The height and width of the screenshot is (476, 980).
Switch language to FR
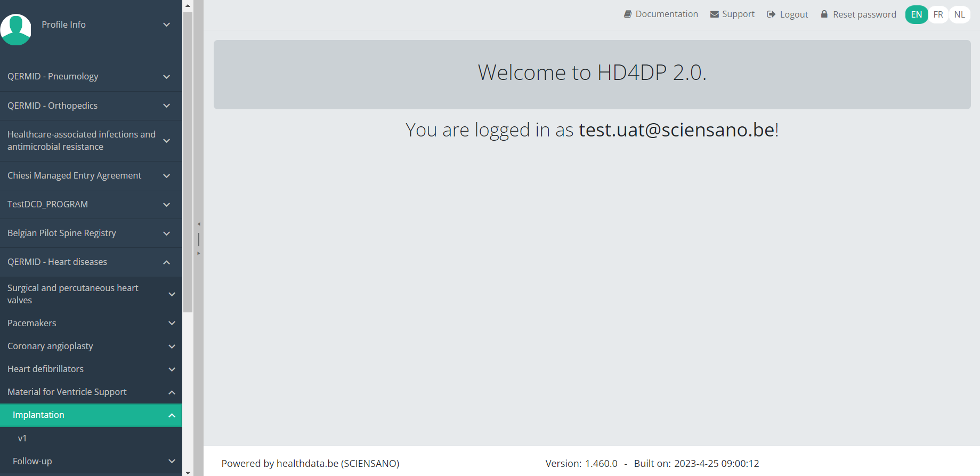pyautogui.click(x=938, y=14)
